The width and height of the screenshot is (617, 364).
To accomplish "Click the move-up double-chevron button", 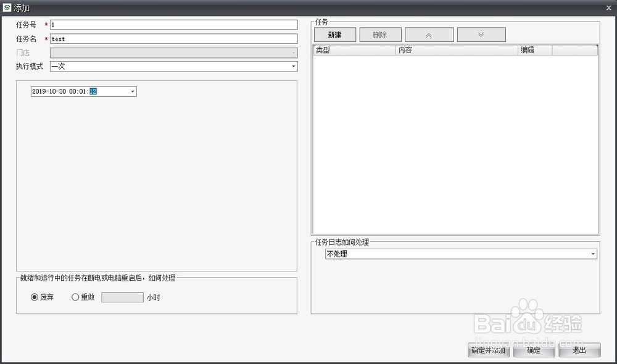I will pyautogui.click(x=429, y=35).
